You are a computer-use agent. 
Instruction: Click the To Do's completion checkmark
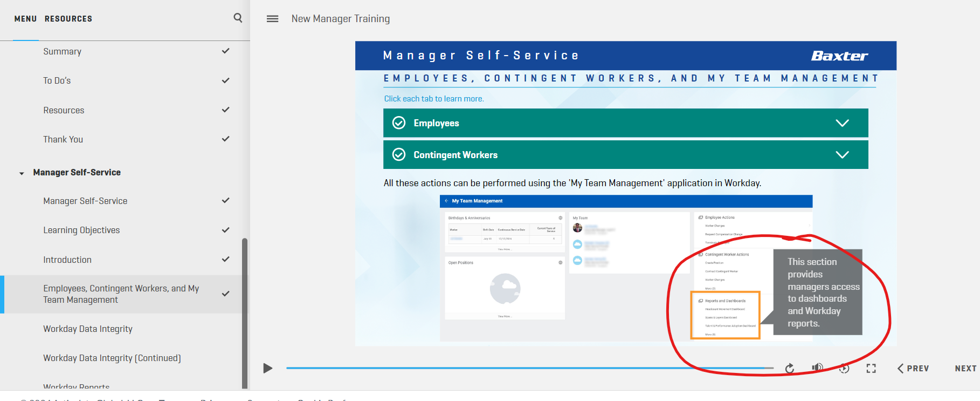pos(225,80)
